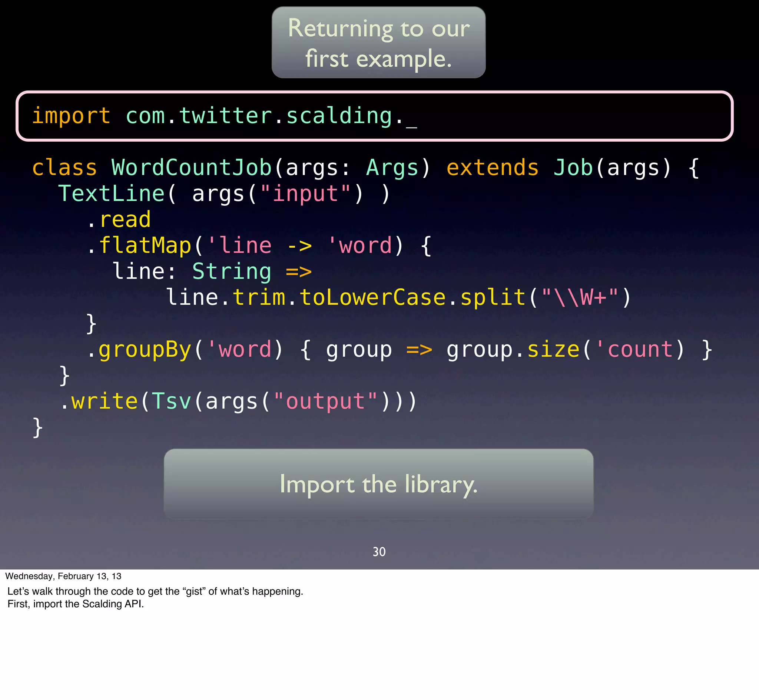Viewport: 759px width, 700px height.
Task: Click the date 'Wednesday, February 13, 13'
Action: 63,576
